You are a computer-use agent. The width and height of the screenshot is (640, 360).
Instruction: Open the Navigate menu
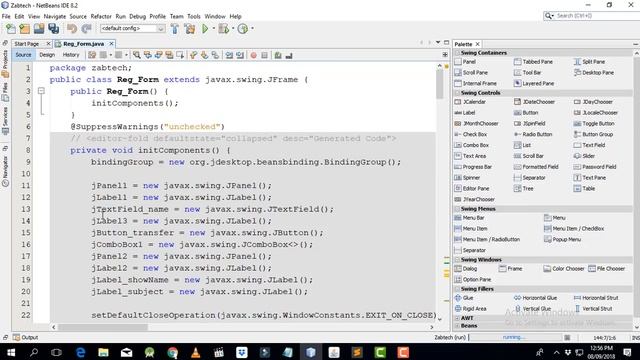click(x=55, y=16)
